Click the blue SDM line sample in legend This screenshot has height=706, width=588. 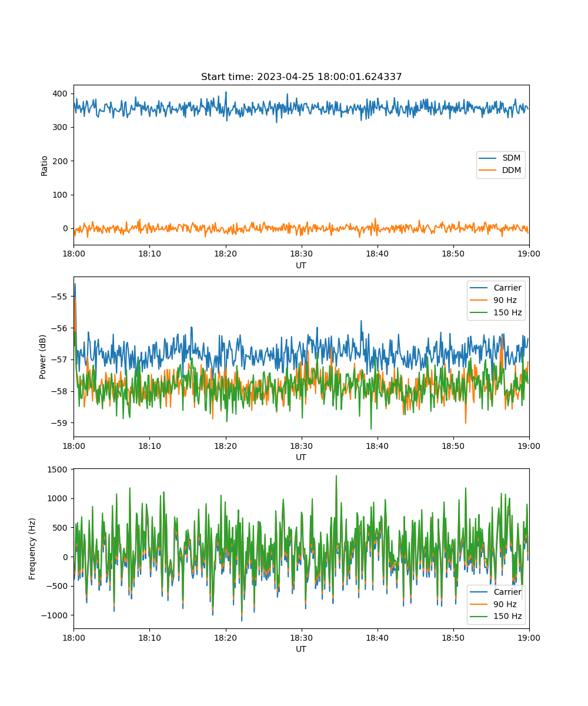coord(489,159)
